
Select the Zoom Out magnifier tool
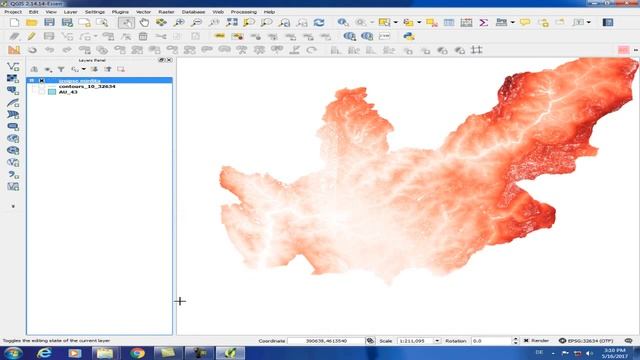(x=196, y=22)
